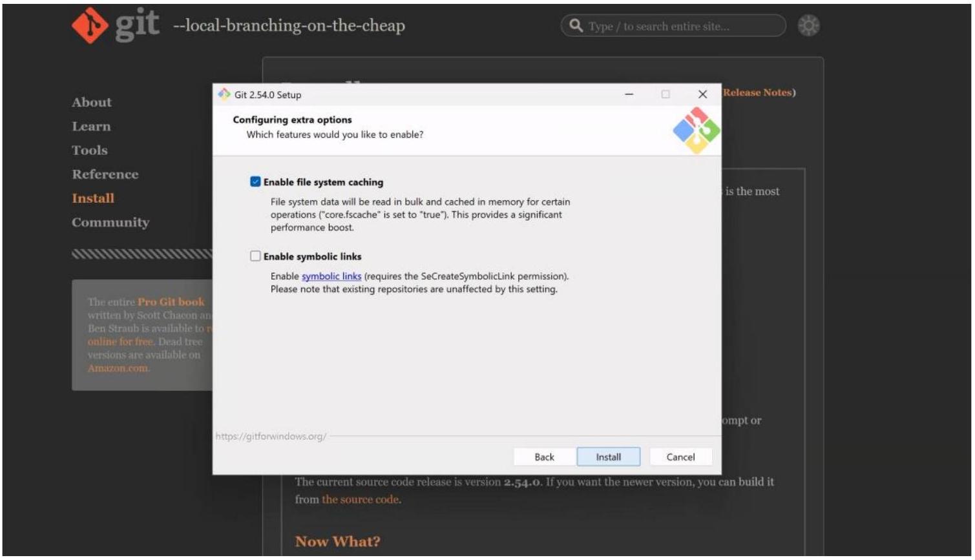Click the https://gitforwindows.org/ text
975x560 pixels.
[271, 437]
